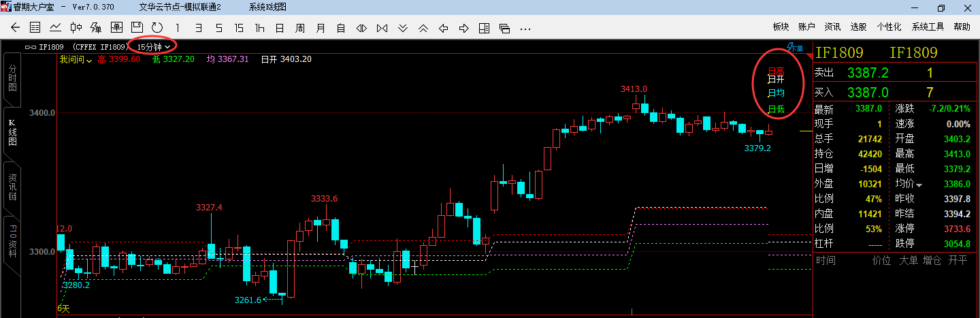Toggle the 日低 daily low line label
This screenshot has height=318, width=980.
(776, 109)
